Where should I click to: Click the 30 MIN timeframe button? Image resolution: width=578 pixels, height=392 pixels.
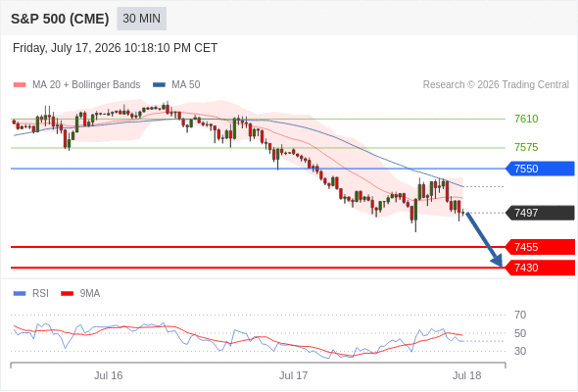tap(141, 19)
